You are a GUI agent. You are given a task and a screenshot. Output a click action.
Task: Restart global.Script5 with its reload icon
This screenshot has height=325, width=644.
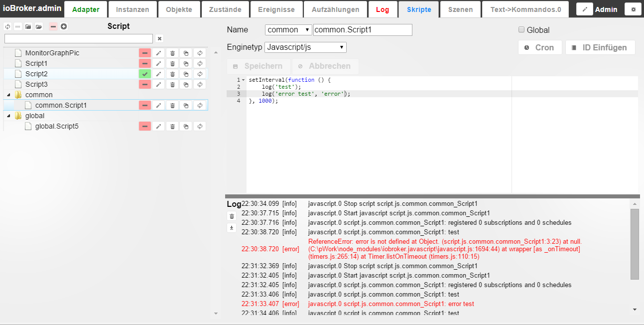pyautogui.click(x=200, y=126)
